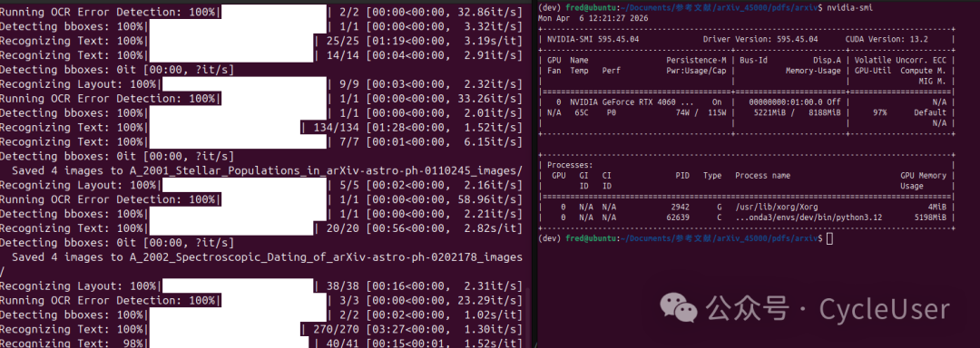Click the 'GPU Memory' column header
The image size is (980, 348).
[924, 176]
